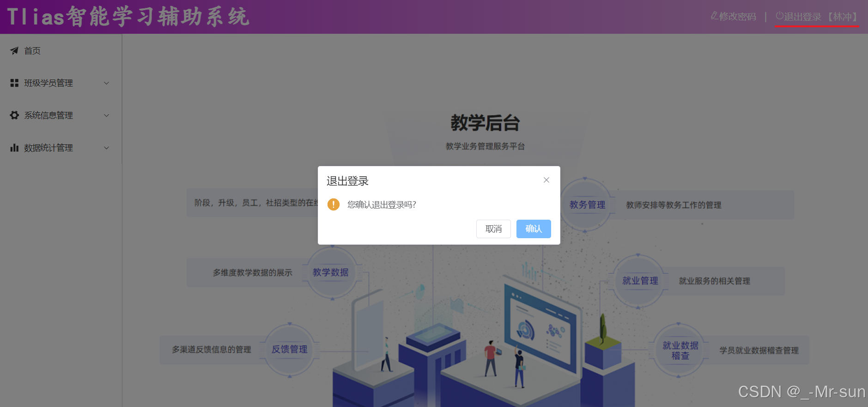The height and width of the screenshot is (407, 868).
Task: Click the Tlias智能学习辅助系统 title
Action: 128,17
